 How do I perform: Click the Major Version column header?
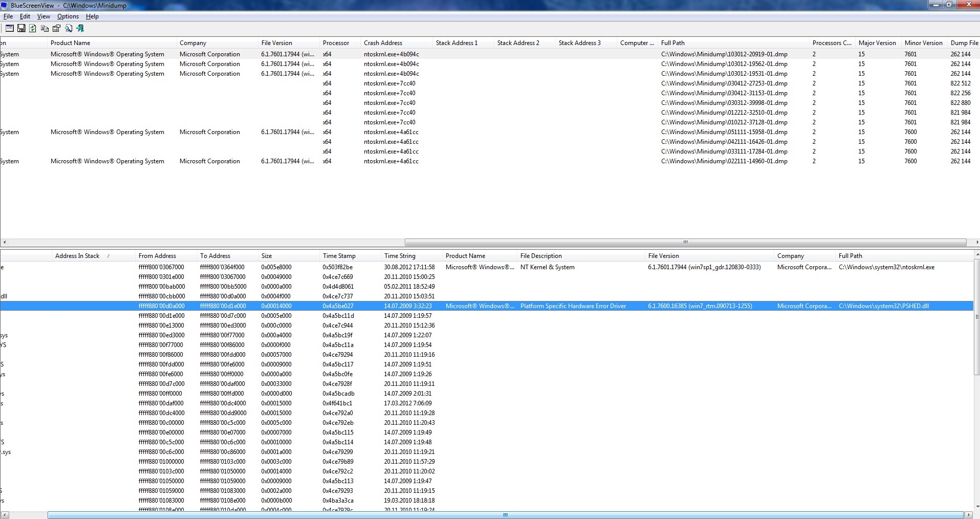click(x=878, y=43)
